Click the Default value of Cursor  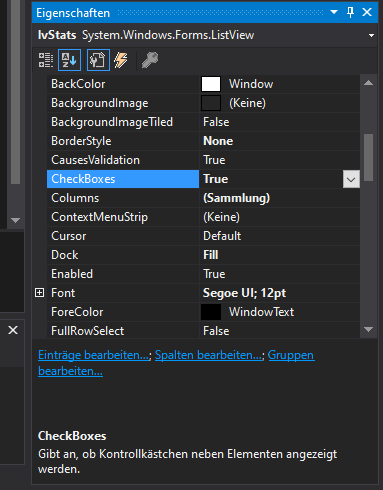click(222, 236)
